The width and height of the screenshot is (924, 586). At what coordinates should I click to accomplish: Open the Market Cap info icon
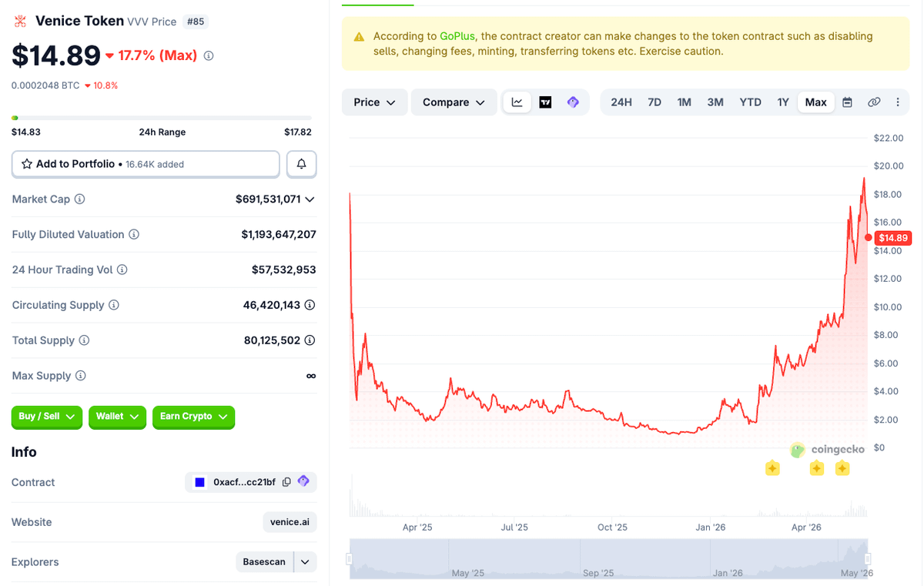click(x=79, y=199)
